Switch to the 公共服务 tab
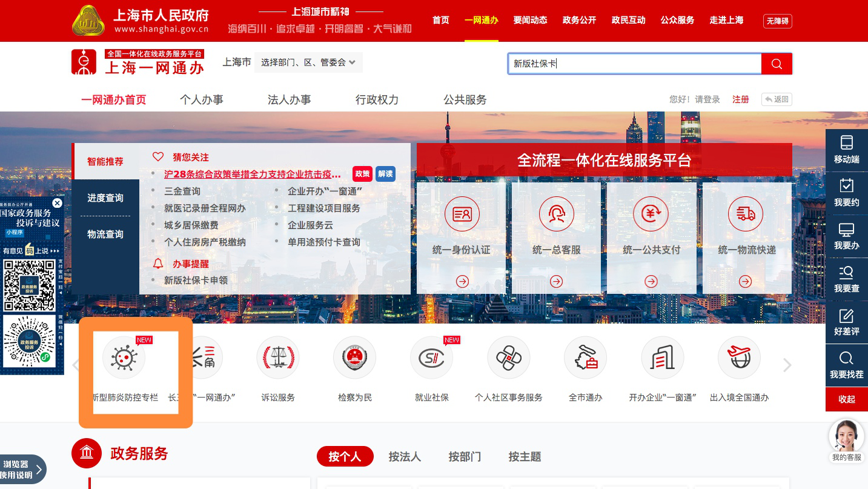This screenshot has width=868, height=489. (x=465, y=100)
